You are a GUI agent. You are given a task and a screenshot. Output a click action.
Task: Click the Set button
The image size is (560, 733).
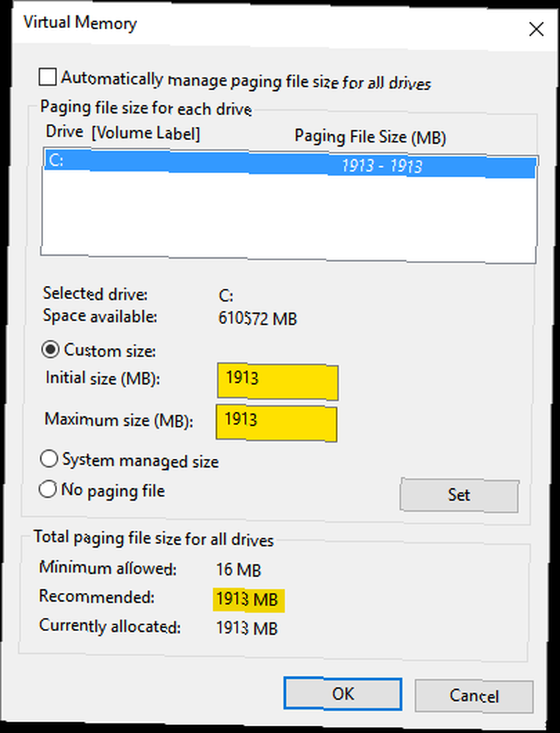(459, 495)
